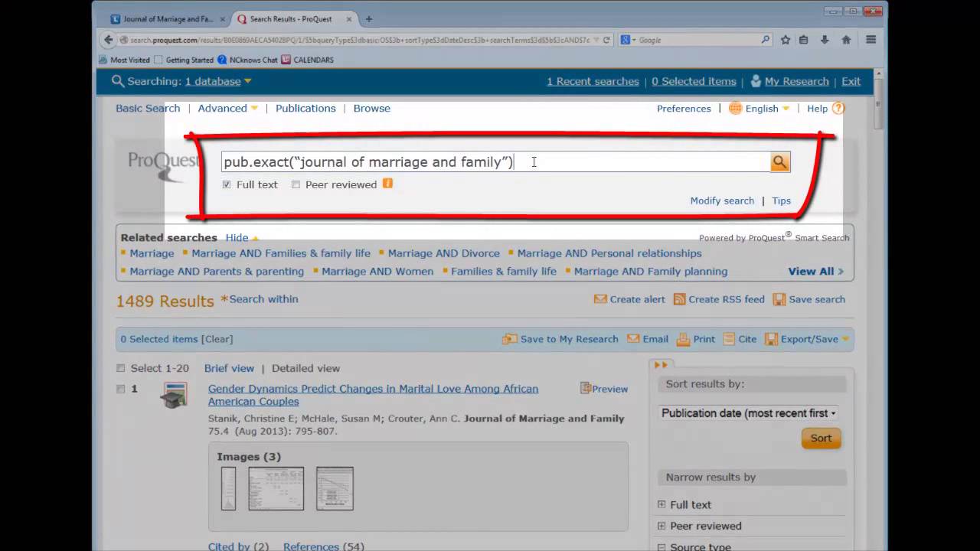Viewport: 980px width, 551px height.
Task: Bookmark this page with the star icon
Action: (x=785, y=40)
